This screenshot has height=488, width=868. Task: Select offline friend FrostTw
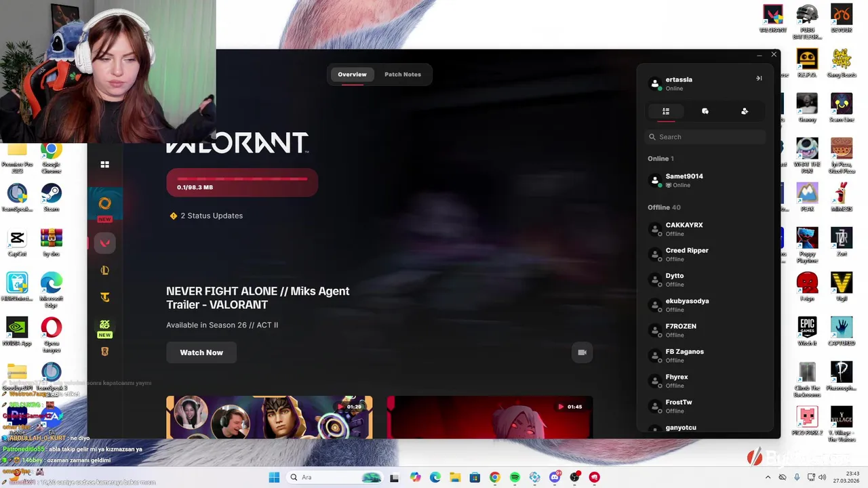point(705,406)
